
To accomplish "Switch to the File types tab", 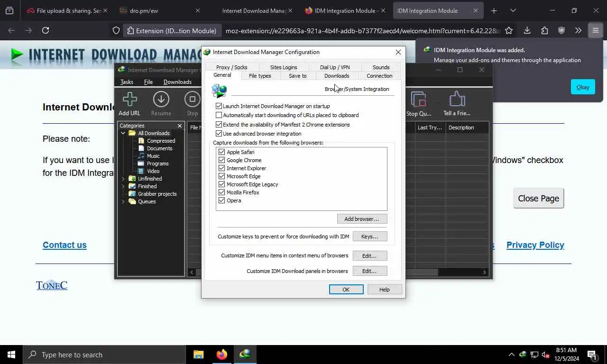I will [260, 76].
